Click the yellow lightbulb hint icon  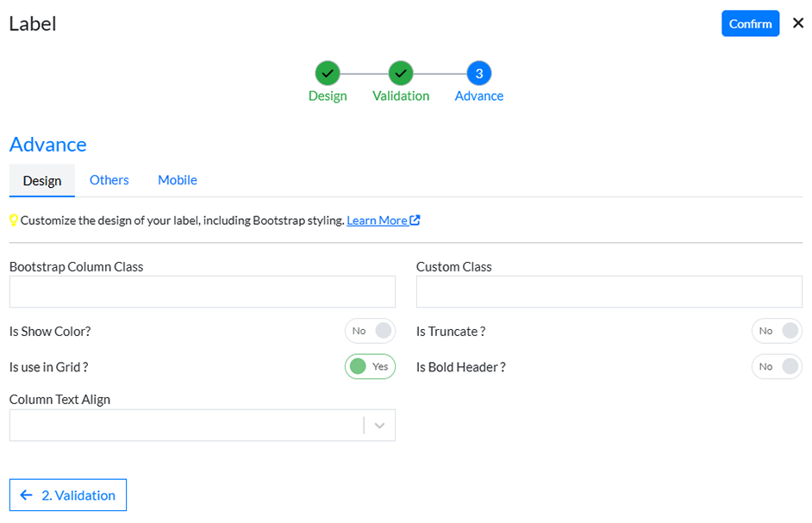pyautogui.click(x=14, y=221)
